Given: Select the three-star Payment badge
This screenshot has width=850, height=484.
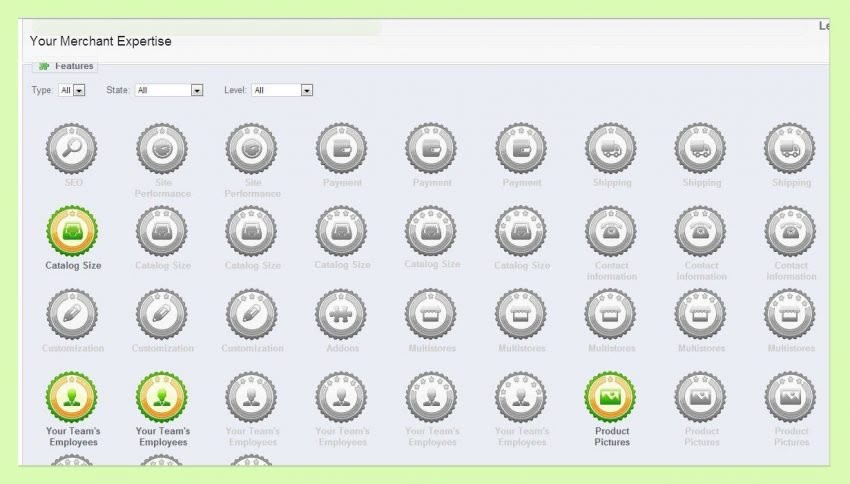Looking at the screenshot, I should (521, 148).
